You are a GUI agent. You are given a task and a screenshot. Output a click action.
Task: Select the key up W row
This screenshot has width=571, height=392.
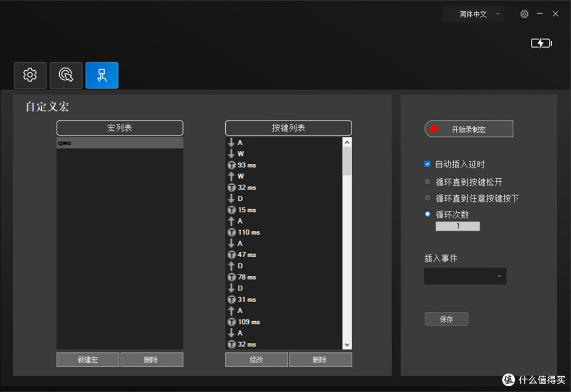[x=284, y=176]
